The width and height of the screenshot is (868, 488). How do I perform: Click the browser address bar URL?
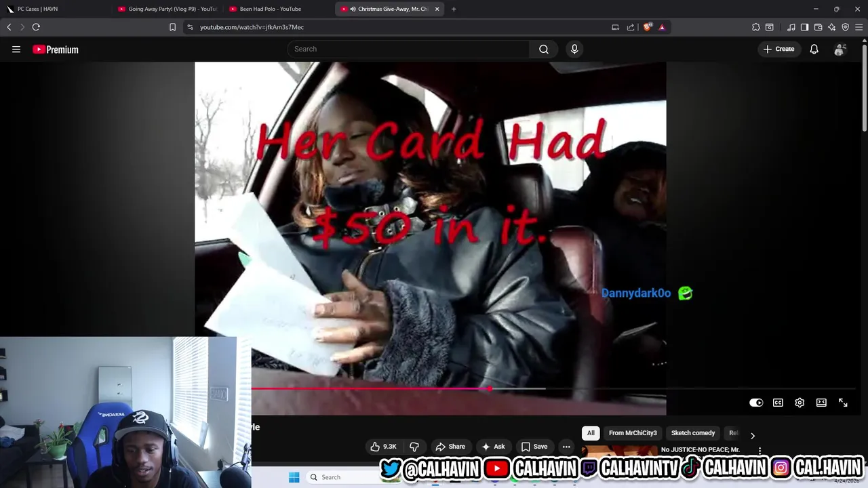pyautogui.click(x=252, y=27)
